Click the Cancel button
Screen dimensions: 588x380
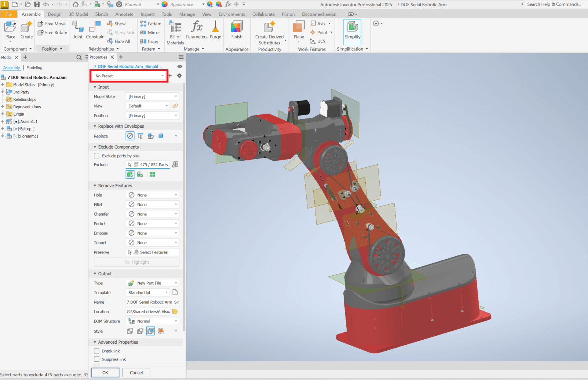pos(136,373)
